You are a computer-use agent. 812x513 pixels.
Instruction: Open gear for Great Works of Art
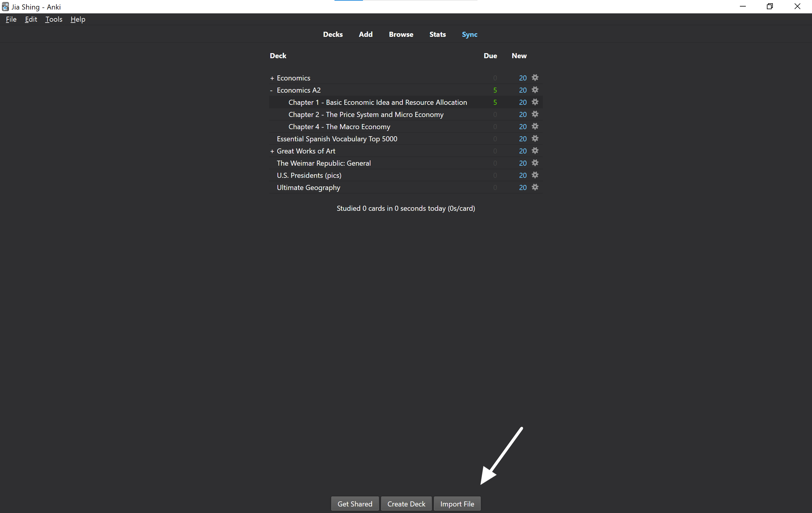535,151
